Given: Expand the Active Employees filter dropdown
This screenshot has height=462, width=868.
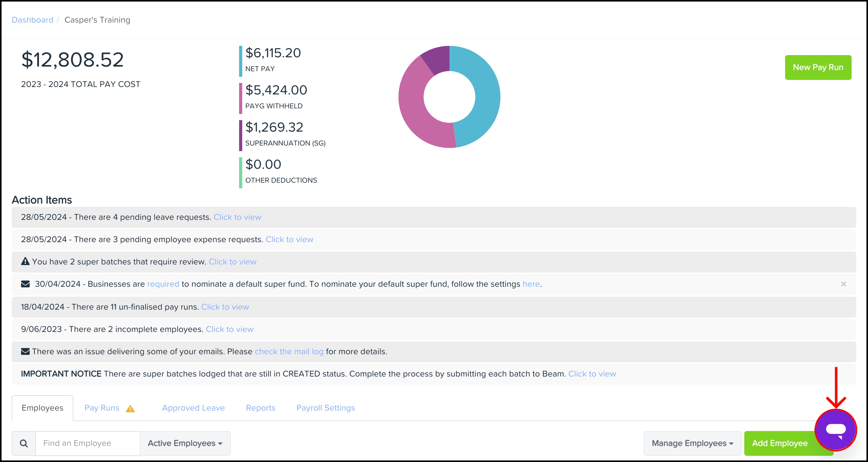Looking at the screenshot, I should pos(185,443).
